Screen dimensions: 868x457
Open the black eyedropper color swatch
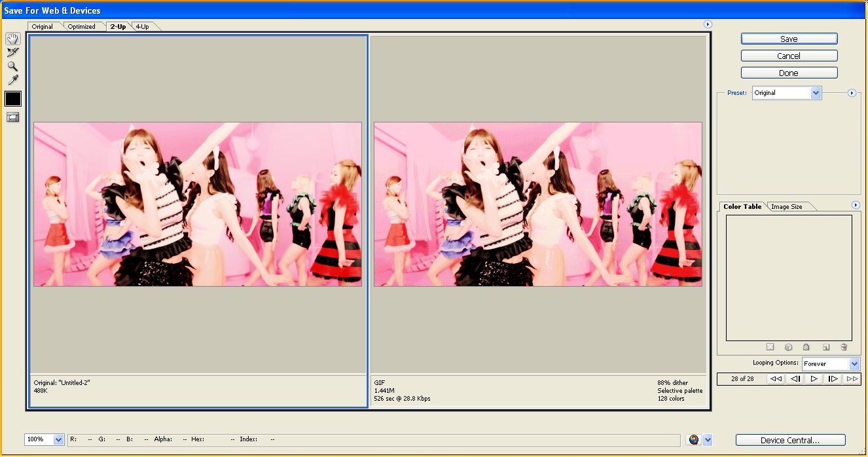coord(13,99)
